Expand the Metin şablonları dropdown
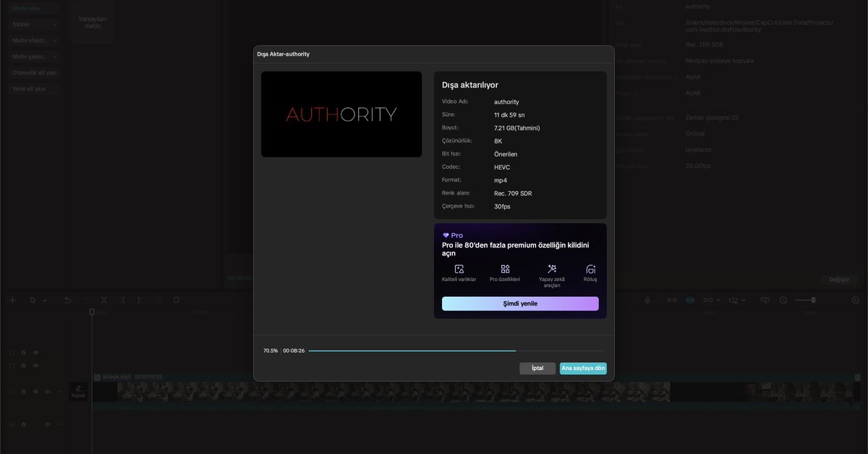 pyautogui.click(x=55, y=56)
